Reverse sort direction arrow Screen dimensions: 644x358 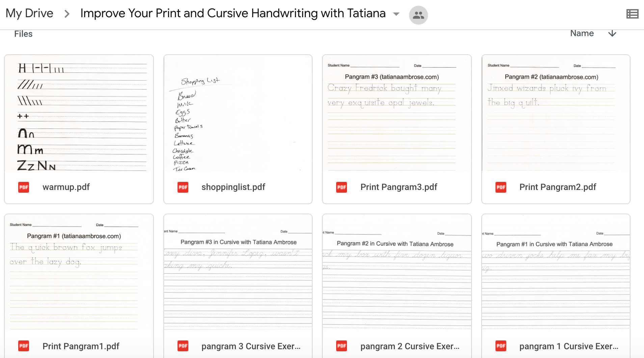click(612, 33)
